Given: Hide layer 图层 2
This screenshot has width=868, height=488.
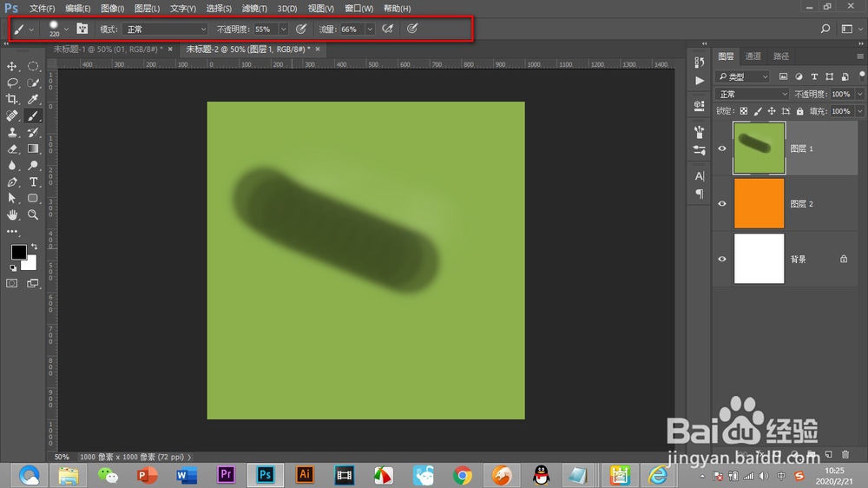Looking at the screenshot, I should coord(722,204).
